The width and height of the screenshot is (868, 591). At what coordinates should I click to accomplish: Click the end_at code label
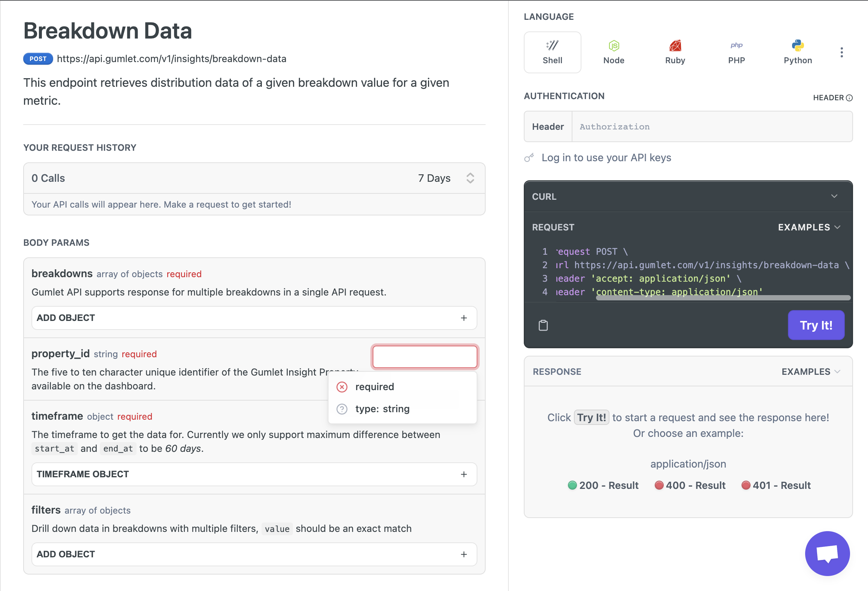[x=118, y=448]
